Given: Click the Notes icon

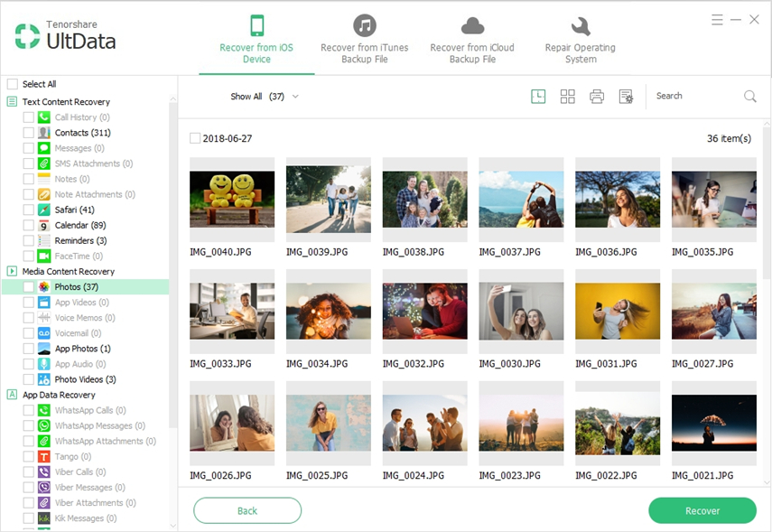Looking at the screenshot, I should (x=44, y=179).
